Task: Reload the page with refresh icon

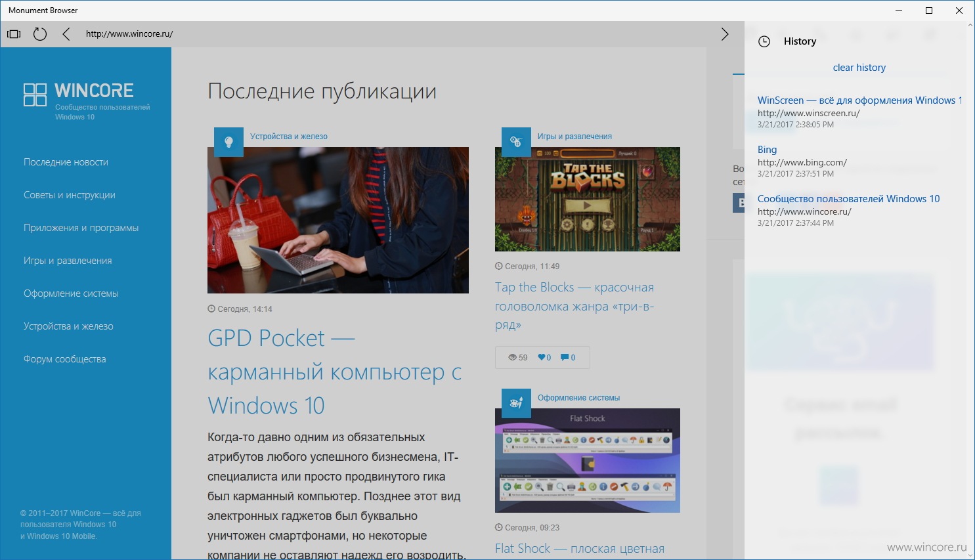Action: click(x=40, y=34)
